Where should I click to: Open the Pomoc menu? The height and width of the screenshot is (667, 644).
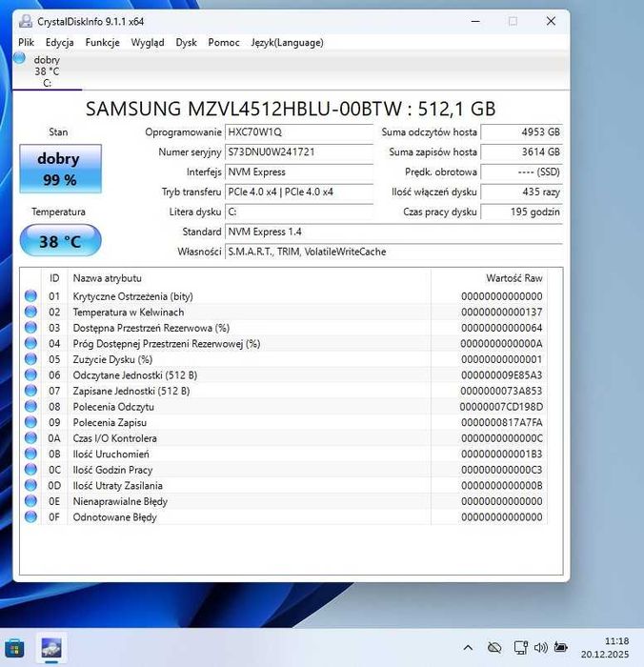(x=223, y=43)
